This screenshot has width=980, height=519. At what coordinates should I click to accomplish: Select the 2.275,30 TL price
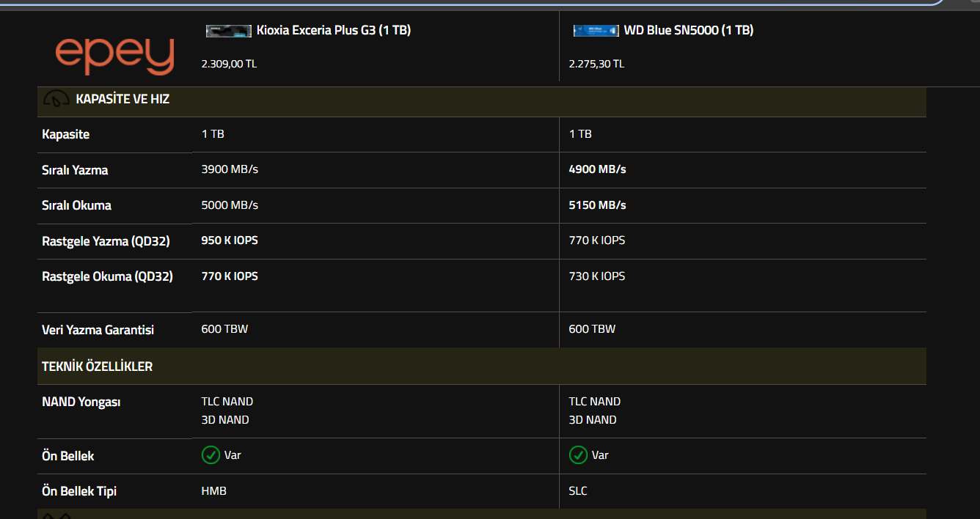pyautogui.click(x=596, y=64)
